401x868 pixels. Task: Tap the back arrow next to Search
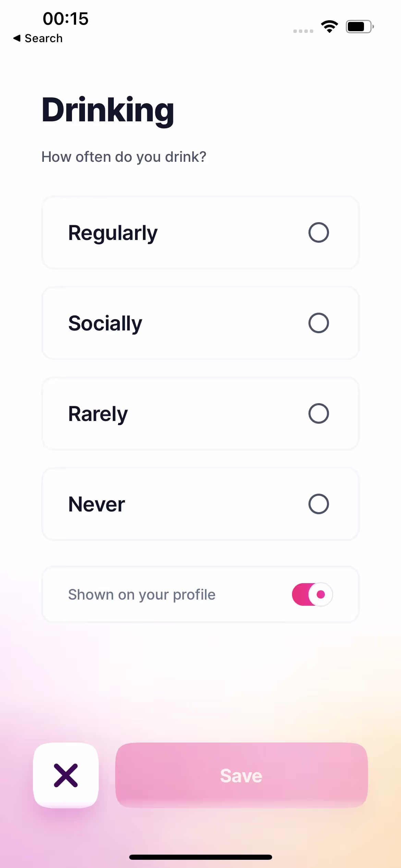[17, 38]
